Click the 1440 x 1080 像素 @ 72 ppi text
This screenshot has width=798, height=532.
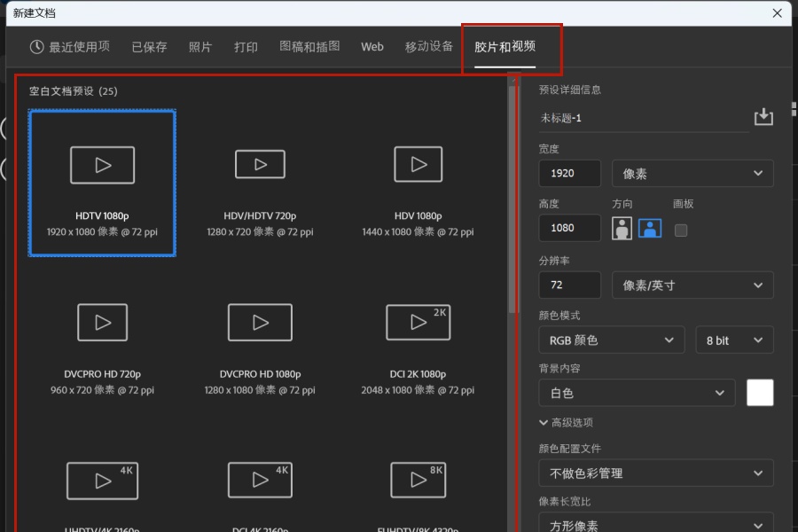(418, 231)
